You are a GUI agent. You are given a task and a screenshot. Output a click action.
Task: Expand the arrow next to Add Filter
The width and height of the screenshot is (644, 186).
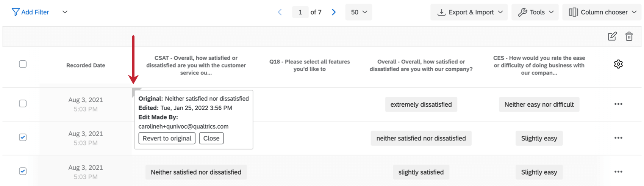[65, 12]
